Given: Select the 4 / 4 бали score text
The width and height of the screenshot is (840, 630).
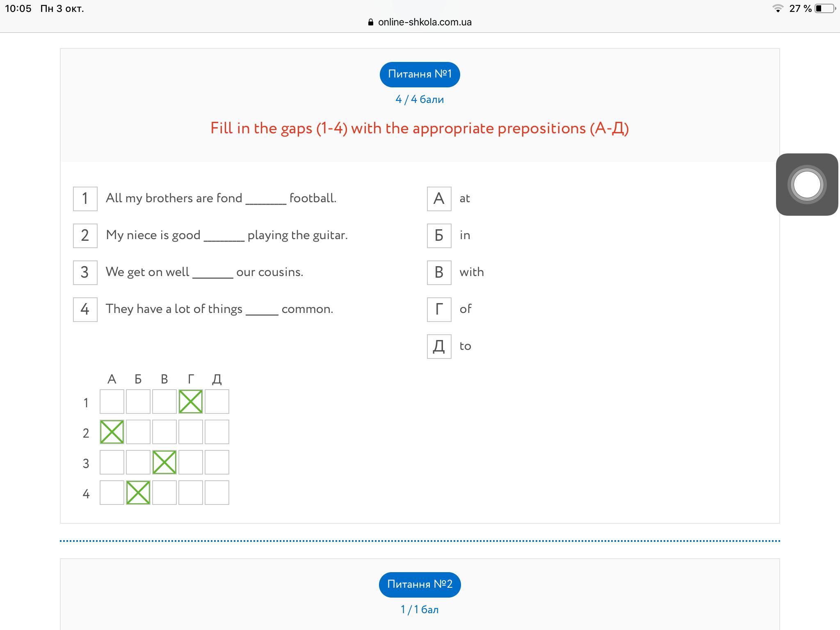Looking at the screenshot, I should point(420,100).
